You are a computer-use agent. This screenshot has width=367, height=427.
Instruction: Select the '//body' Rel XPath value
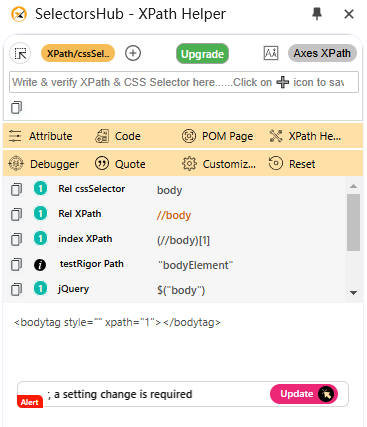[x=174, y=215]
